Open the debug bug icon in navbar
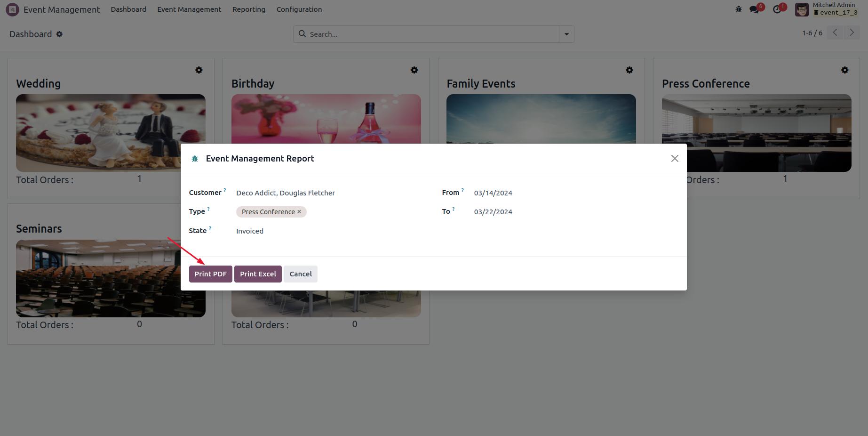Screen dimensions: 868x436 tap(739, 9)
